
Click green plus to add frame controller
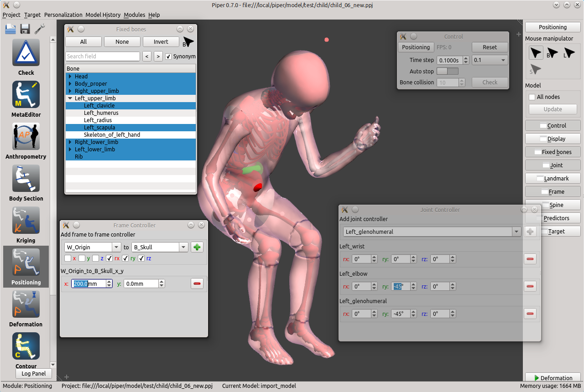tap(197, 247)
